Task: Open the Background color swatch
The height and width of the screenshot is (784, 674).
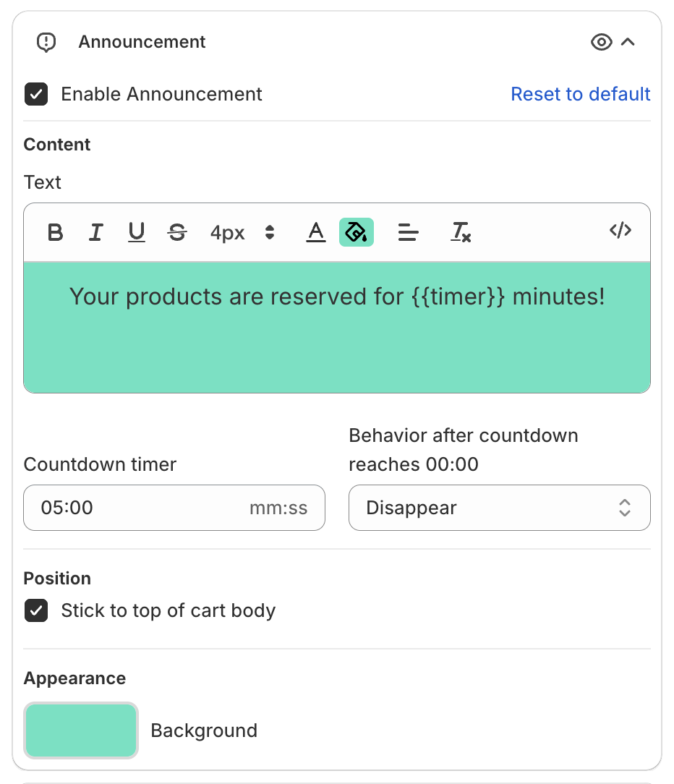Action: 81,730
